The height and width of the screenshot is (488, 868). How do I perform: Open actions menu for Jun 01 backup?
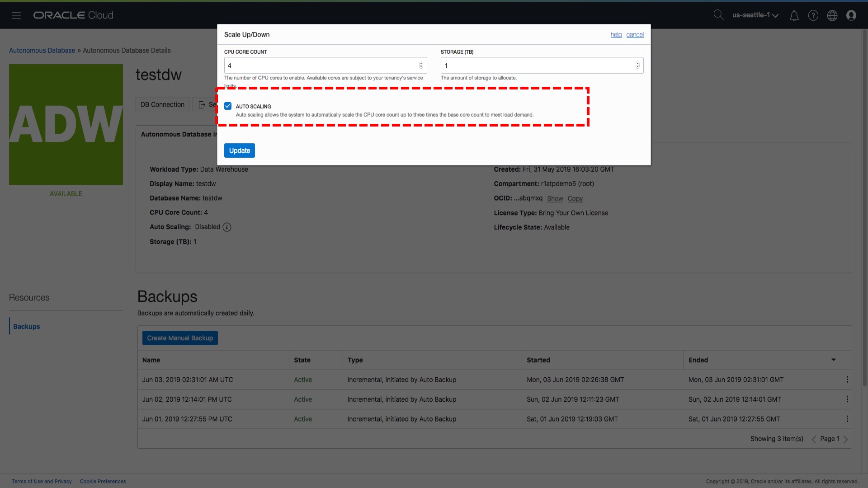(847, 419)
